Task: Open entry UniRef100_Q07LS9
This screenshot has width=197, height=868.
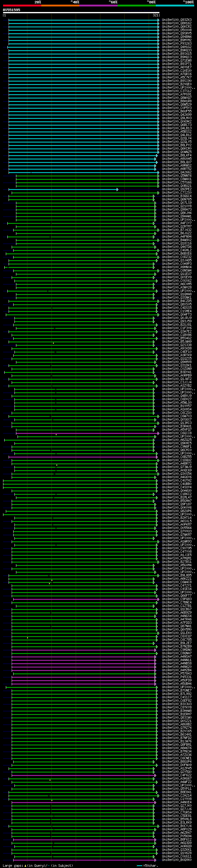Action: (x=177, y=203)
